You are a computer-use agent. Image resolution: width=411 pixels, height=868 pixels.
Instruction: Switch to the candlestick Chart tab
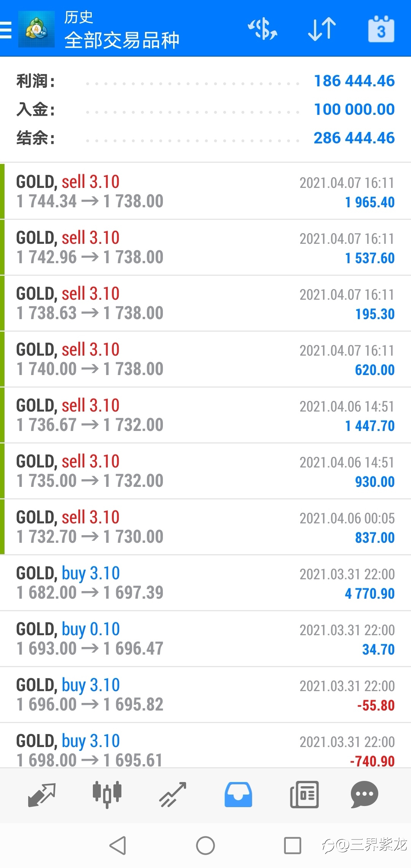point(107,795)
